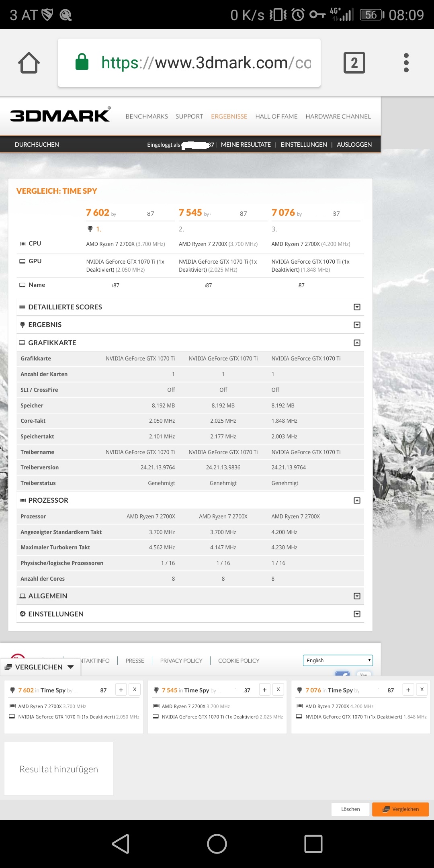Open Meine Resultate
Image resolution: width=434 pixels, height=868 pixels.
246,145
